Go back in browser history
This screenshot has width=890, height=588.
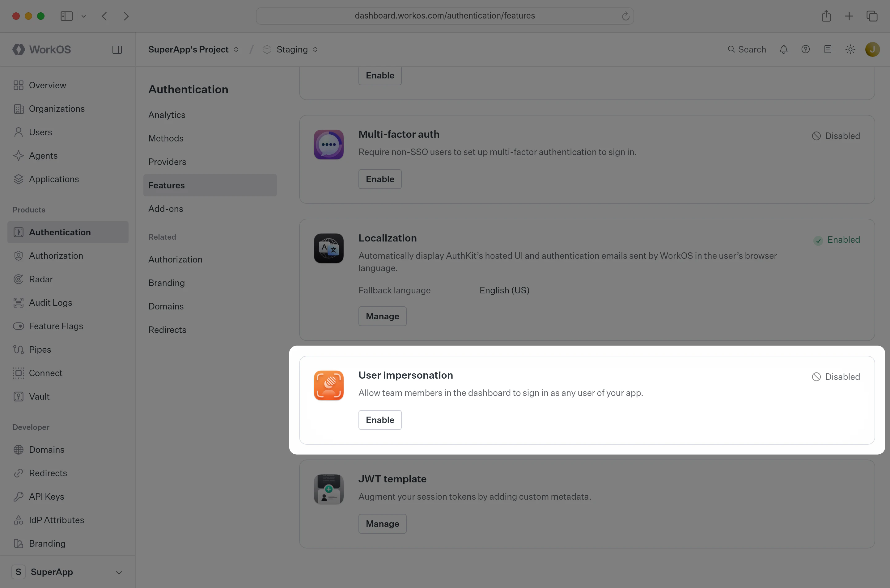click(x=104, y=16)
